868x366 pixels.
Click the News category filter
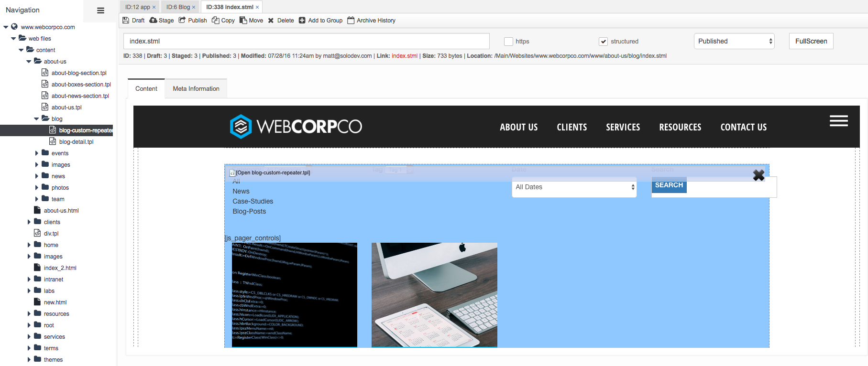click(241, 191)
